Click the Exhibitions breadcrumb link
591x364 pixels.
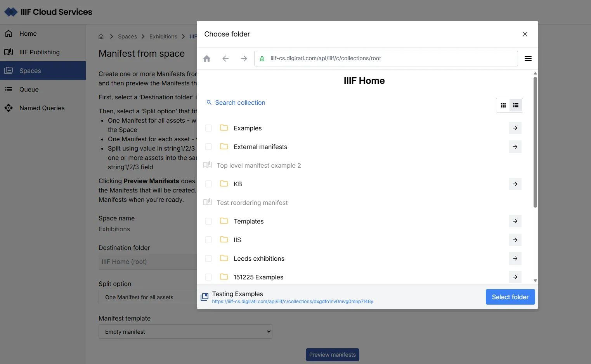click(163, 36)
